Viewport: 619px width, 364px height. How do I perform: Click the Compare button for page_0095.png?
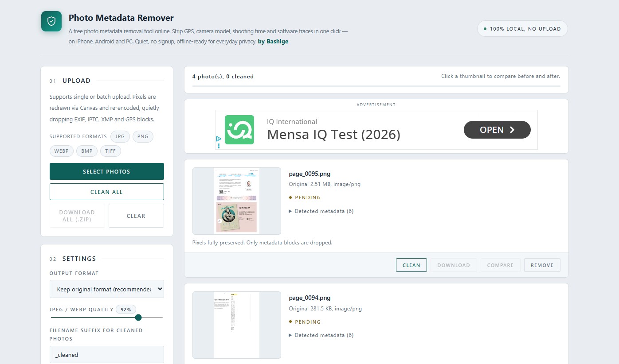(501, 265)
